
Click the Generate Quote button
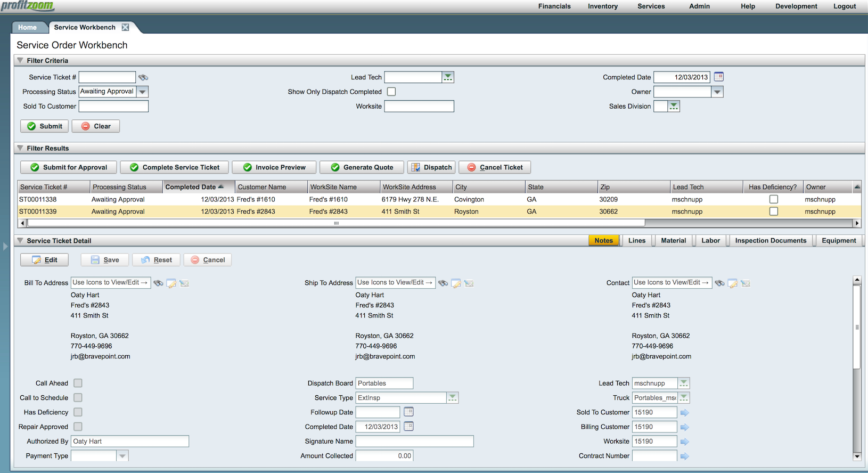click(x=362, y=167)
